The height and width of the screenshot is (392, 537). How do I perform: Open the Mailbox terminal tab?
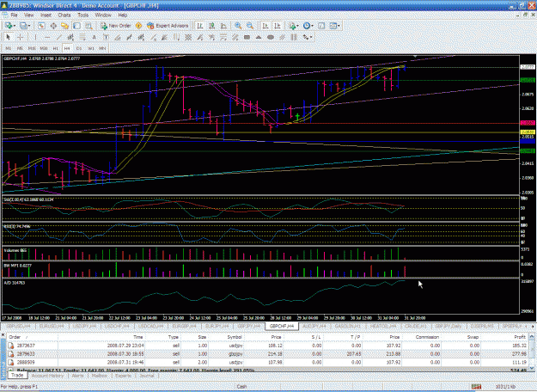(100, 376)
